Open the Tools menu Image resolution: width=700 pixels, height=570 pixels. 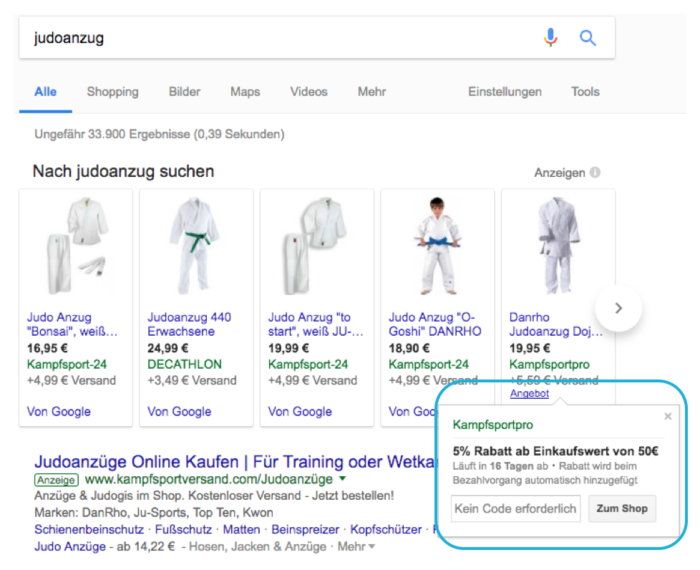[585, 92]
